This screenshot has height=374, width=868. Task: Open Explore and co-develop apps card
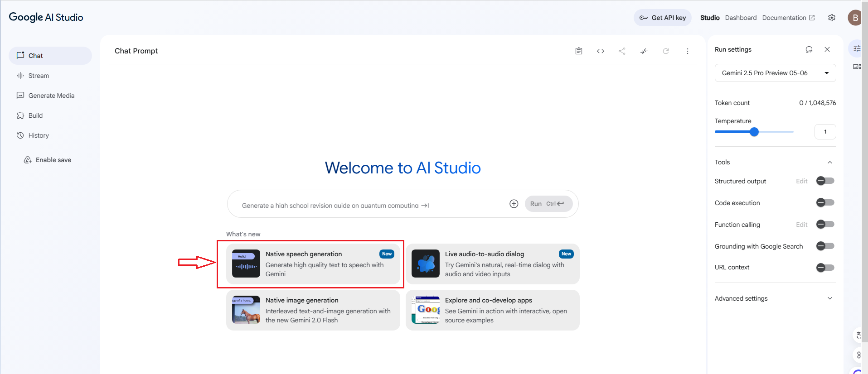click(493, 310)
